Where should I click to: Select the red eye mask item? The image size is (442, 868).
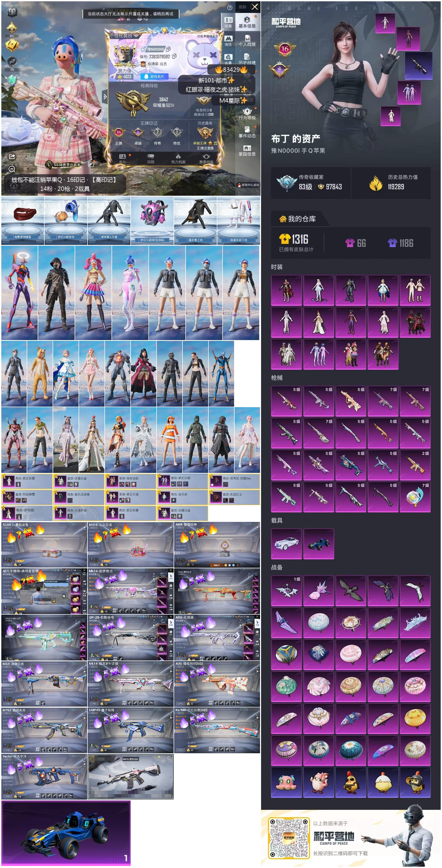pyautogui.click(x=23, y=220)
